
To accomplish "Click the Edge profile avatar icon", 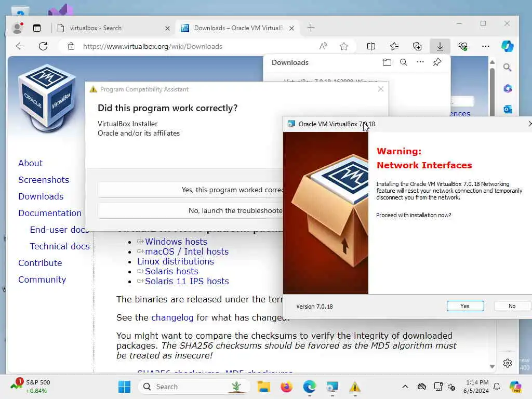I will (17, 28).
